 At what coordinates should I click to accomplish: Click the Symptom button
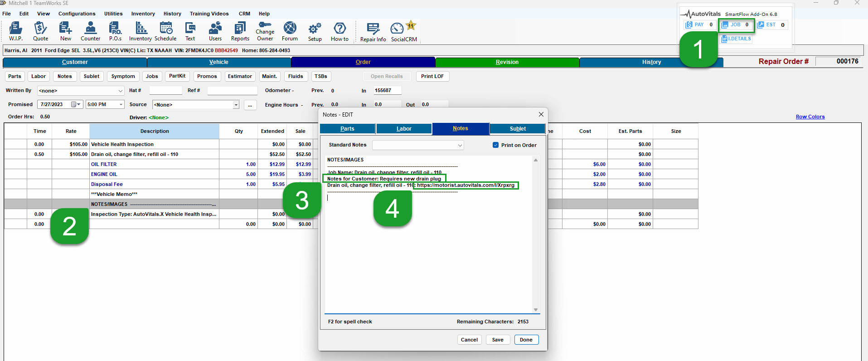pos(123,76)
